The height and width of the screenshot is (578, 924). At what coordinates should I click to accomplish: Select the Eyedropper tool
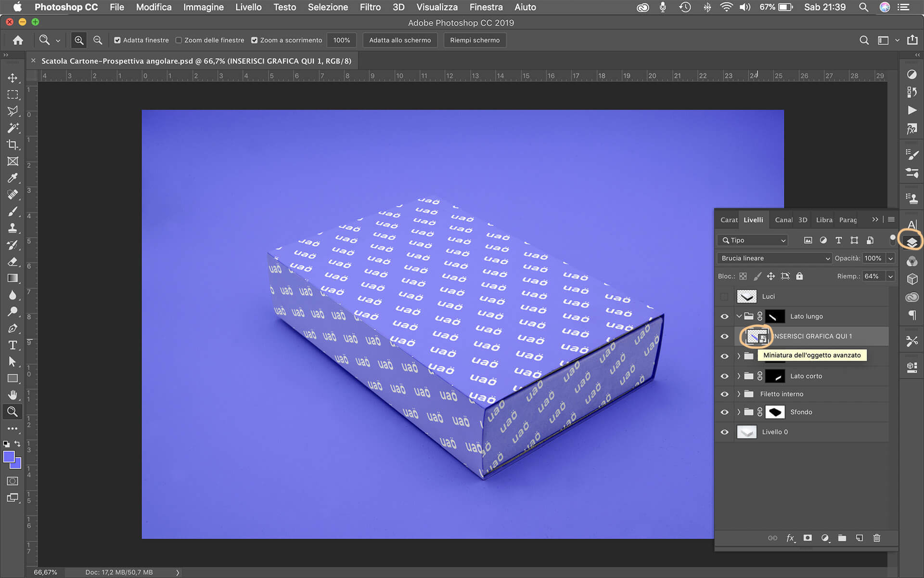click(13, 178)
